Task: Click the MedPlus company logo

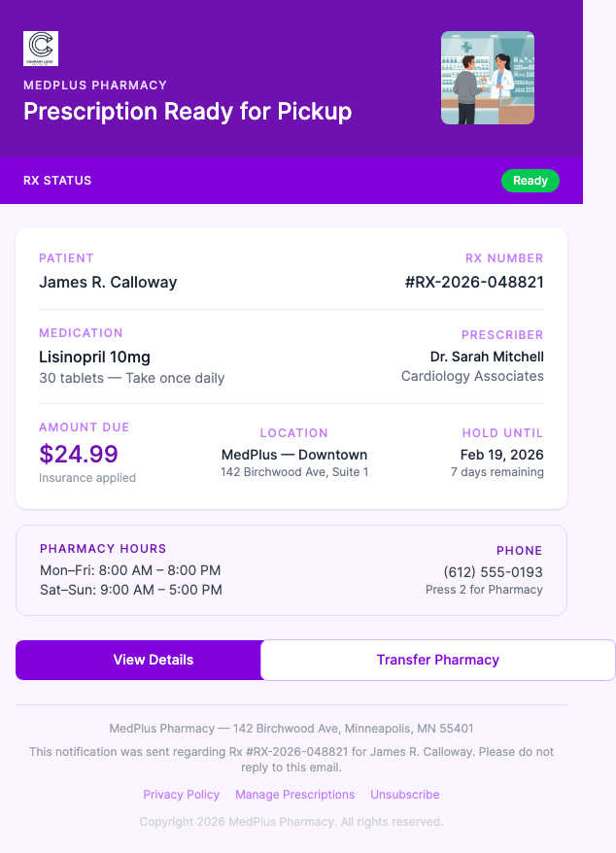Action: (40, 49)
